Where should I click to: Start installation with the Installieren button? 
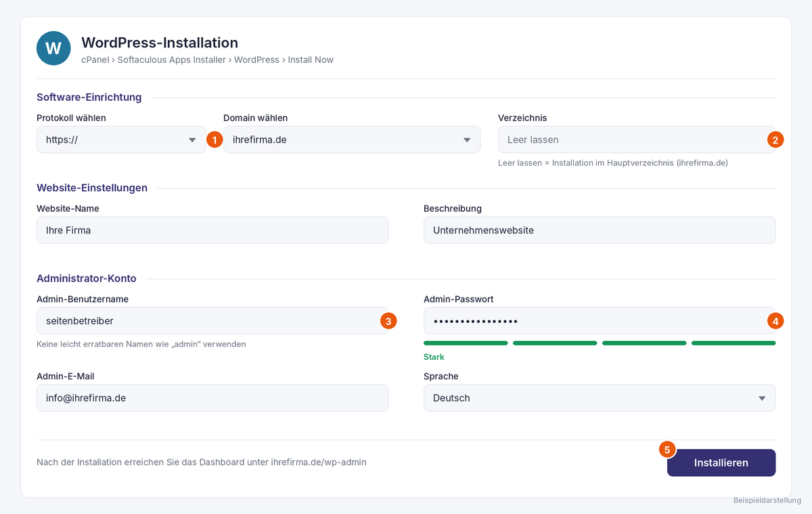click(x=721, y=463)
